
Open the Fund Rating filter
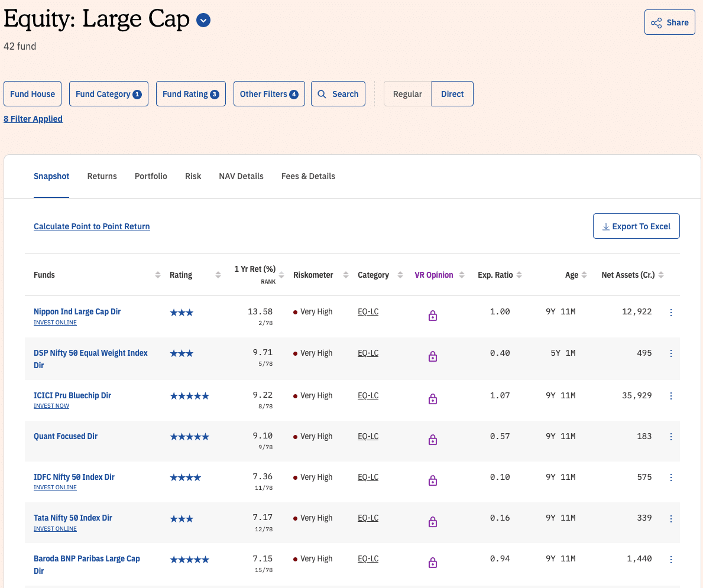click(190, 94)
